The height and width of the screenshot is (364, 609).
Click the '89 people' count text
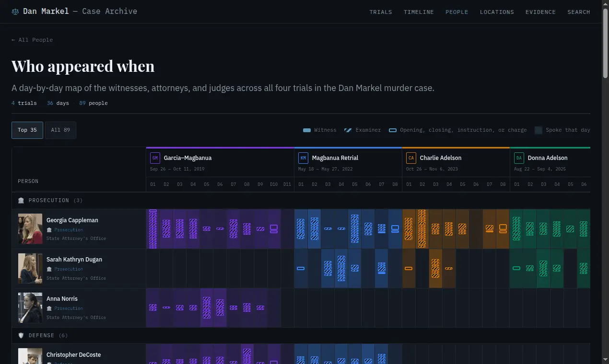(x=94, y=103)
